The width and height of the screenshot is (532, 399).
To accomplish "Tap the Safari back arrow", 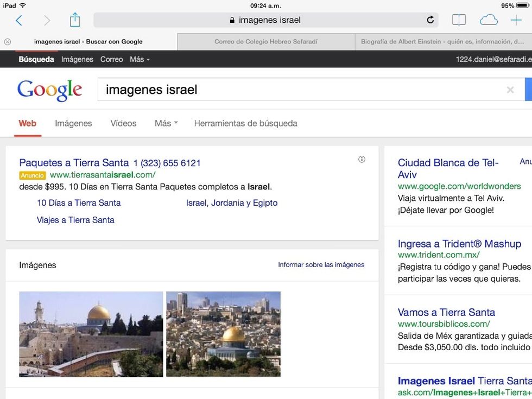I will click(x=19, y=20).
